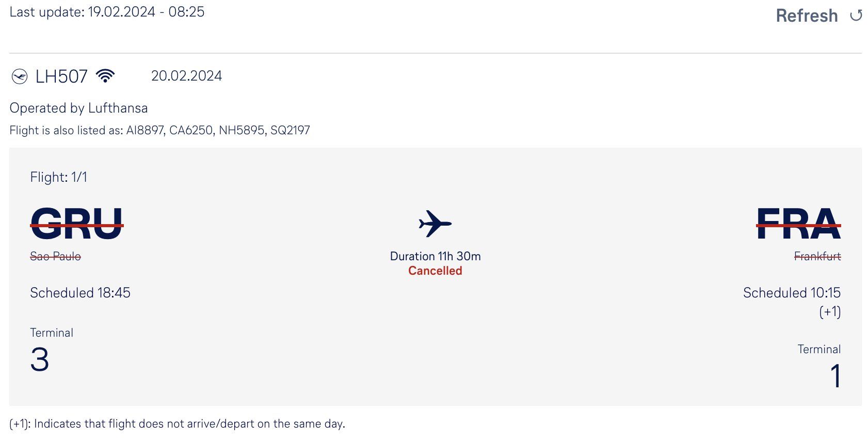The height and width of the screenshot is (441, 868).
Task: Click the Wi-Fi availability icon
Action: pos(105,76)
